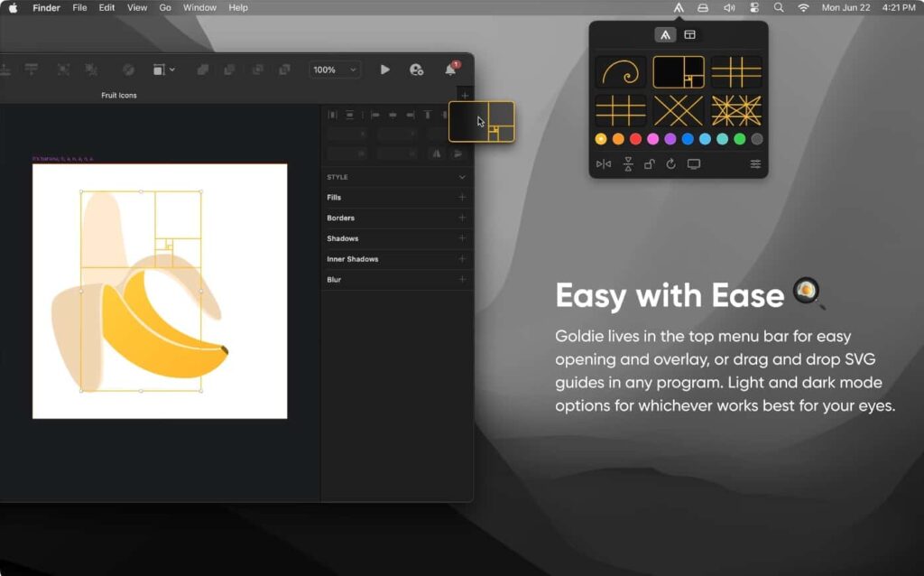This screenshot has width=924, height=576.
Task: Click the notifications bell with badge
Action: (x=450, y=70)
